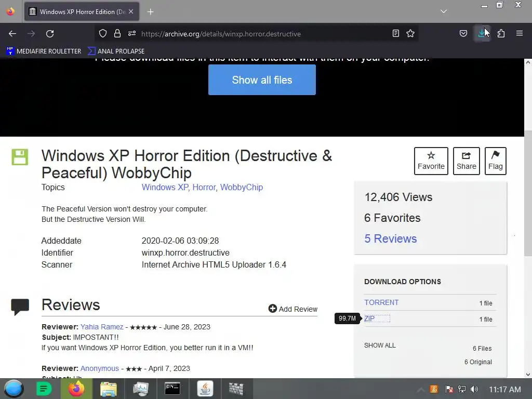Click the Addeddate value 2020-02-06 03:09:28
532x399 pixels.
[x=180, y=241]
